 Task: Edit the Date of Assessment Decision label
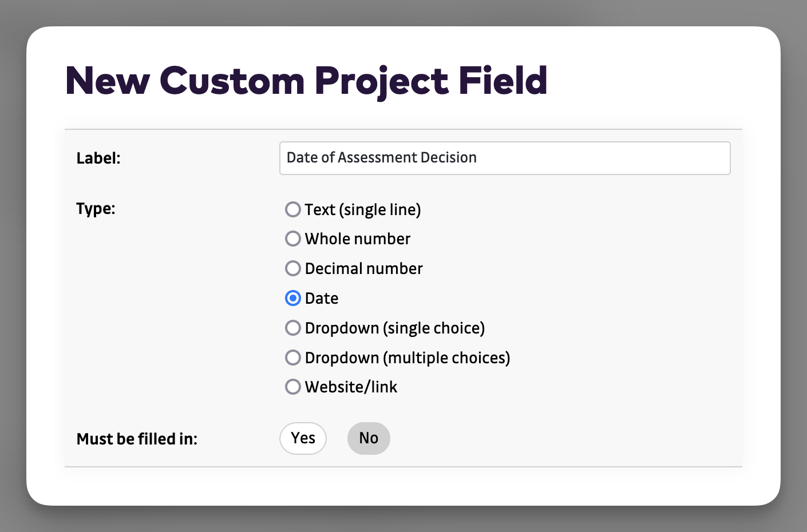point(504,158)
